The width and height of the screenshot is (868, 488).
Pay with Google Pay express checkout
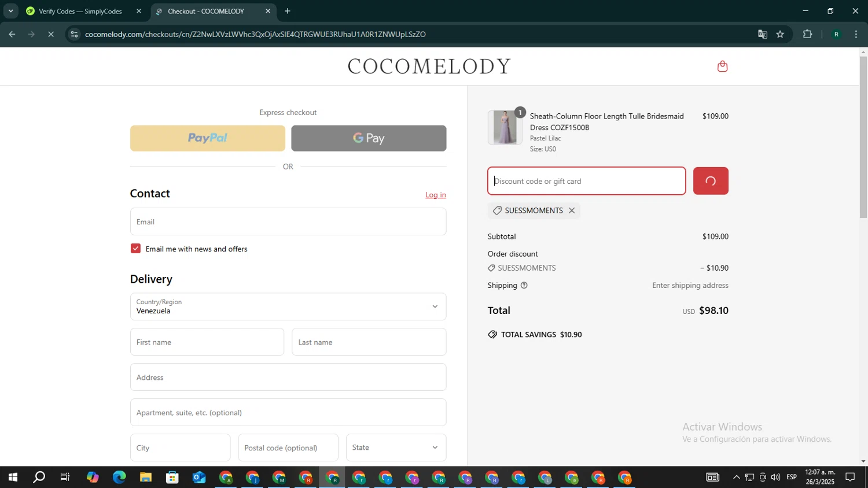click(x=369, y=138)
